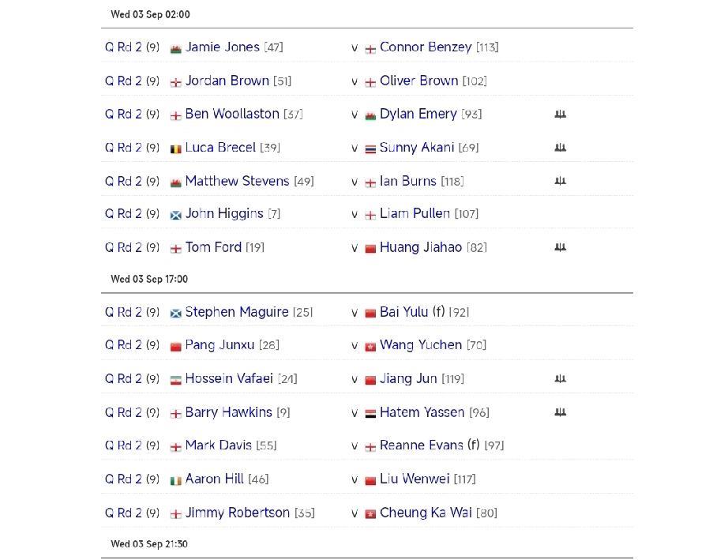The width and height of the screenshot is (728, 560).
Task: Open Jimmy Robertson's player page
Action: point(237,513)
